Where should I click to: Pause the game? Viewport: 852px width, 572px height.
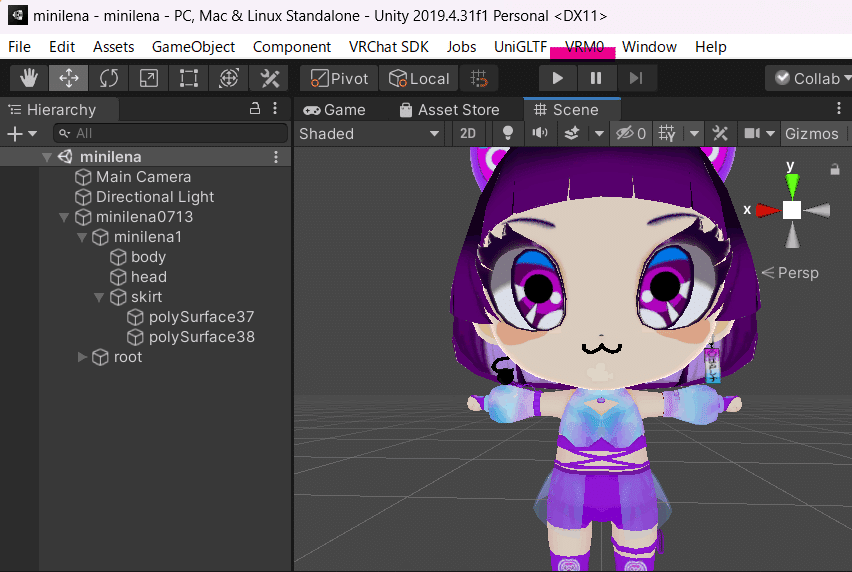coord(596,79)
